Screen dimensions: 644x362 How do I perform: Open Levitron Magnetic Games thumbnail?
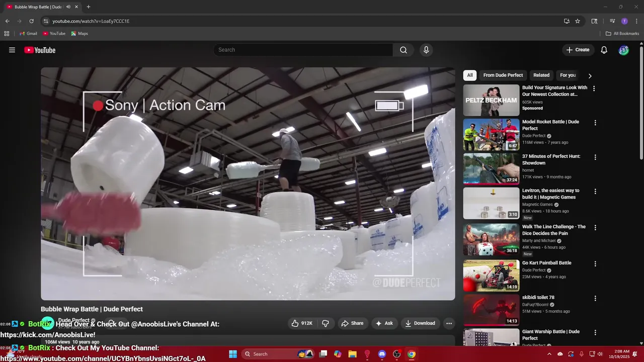[491, 203]
